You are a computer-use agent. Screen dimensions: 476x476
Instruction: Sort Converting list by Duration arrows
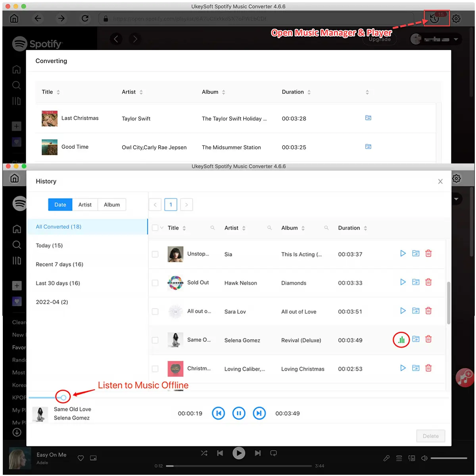(x=309, y=92)
